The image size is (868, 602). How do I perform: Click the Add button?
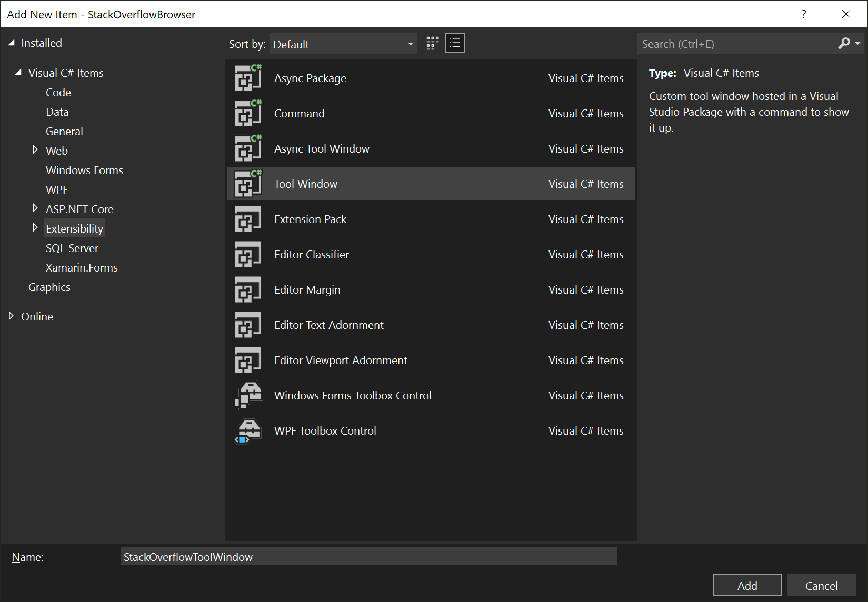747,585
